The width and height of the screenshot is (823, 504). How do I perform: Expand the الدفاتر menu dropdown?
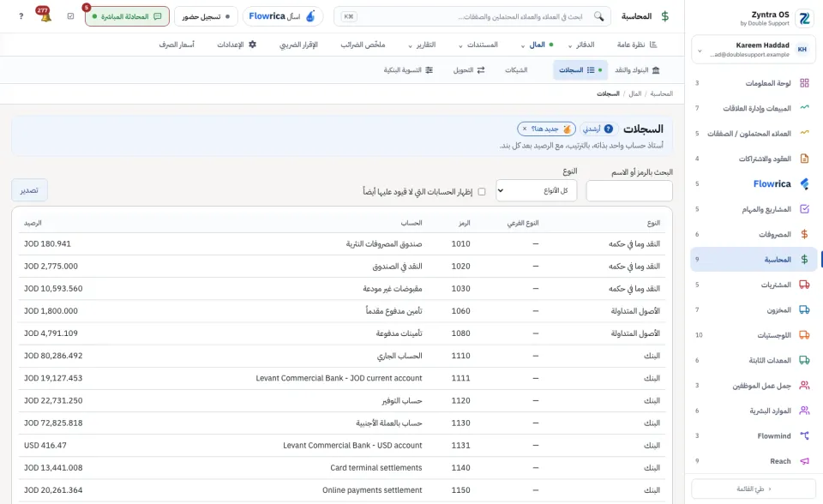coord(581,45)
